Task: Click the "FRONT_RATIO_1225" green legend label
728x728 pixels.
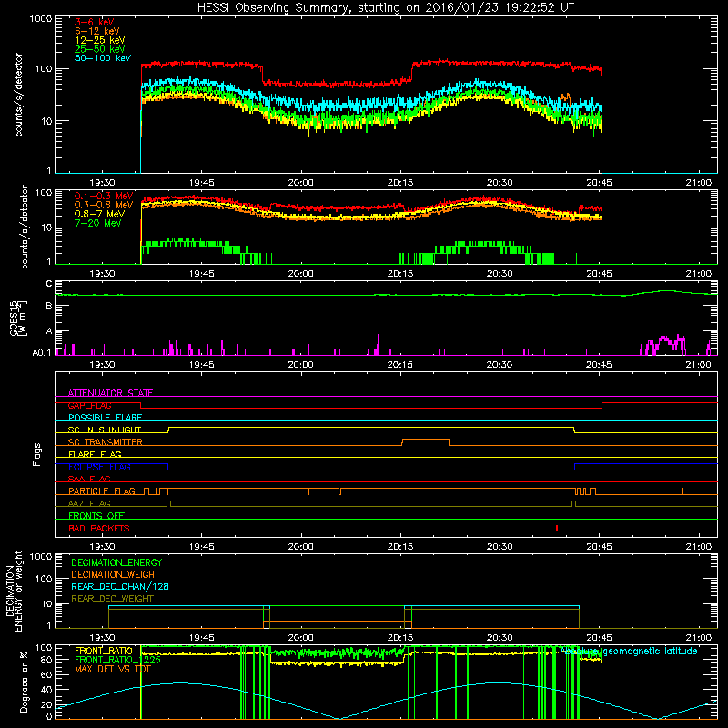Action: tap(118, 660)
